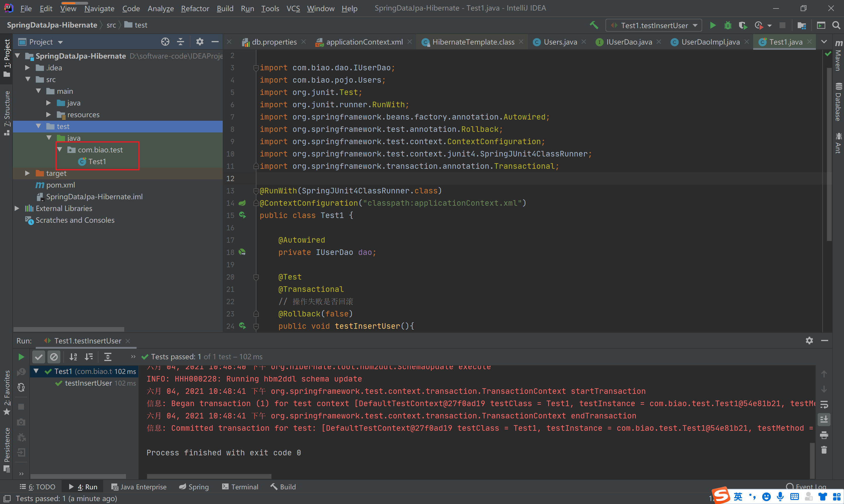Close the db.properties tab
This screenshot has width=844, height=504.
pyautogui.click(x=304, y=41)
